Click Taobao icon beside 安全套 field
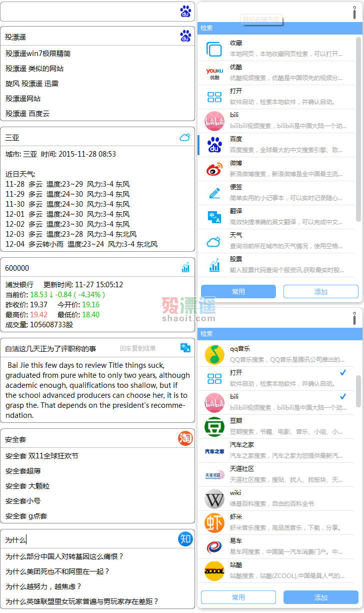Image resolution: width=364 pixels, height=613 pixels. (x=185, y=438)
